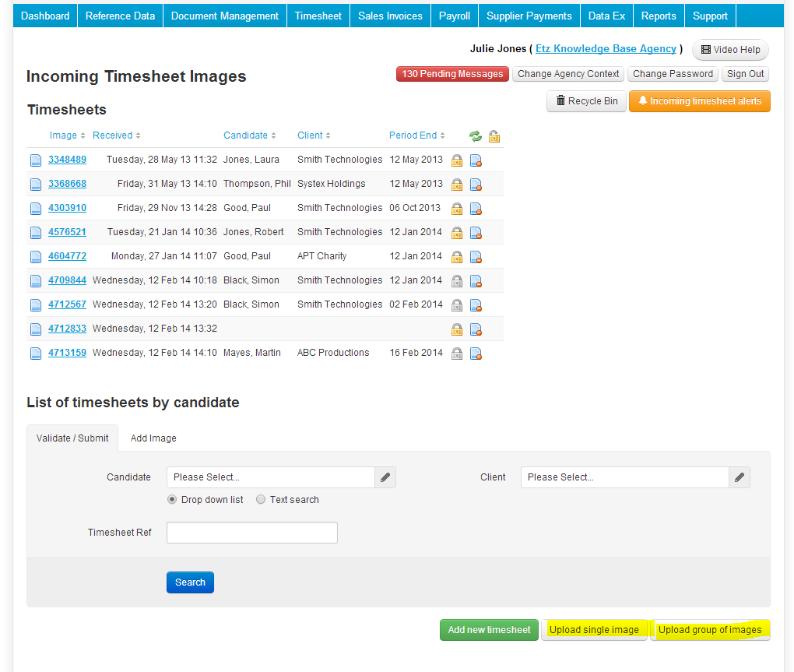Open the Recycle Bin
The image size is (794, 672).
586,100
